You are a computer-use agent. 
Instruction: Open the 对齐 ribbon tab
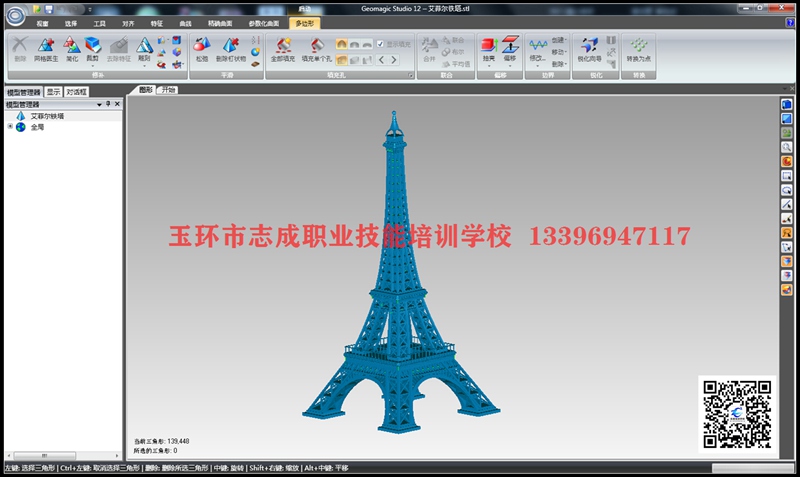point(128,23)
